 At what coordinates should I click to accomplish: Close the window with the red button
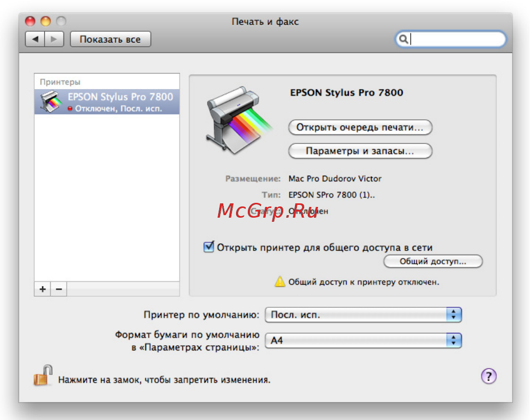[30, 22]
